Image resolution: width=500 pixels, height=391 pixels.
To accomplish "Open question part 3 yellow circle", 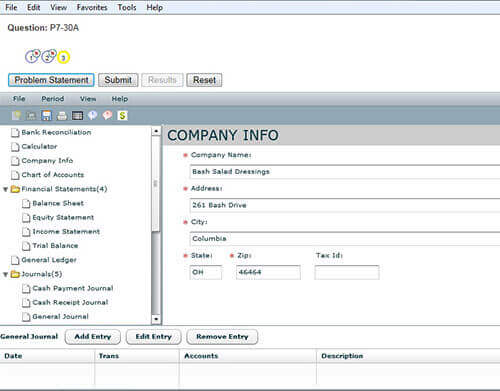I will 63,57.
